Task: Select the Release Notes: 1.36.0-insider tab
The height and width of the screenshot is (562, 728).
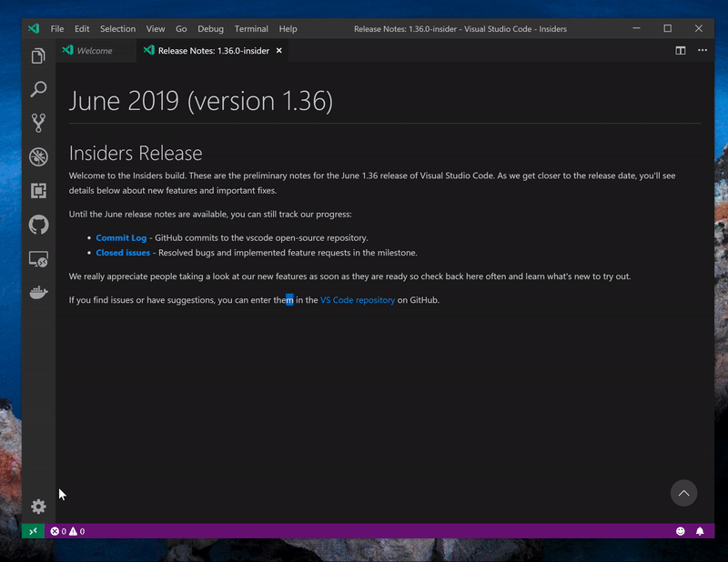Action: [214, 51]
